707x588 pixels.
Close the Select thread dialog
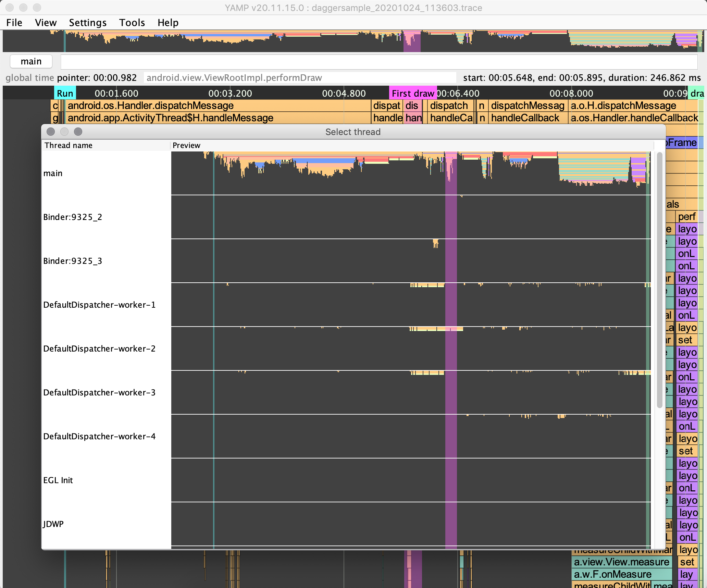[x=51, y=132]
